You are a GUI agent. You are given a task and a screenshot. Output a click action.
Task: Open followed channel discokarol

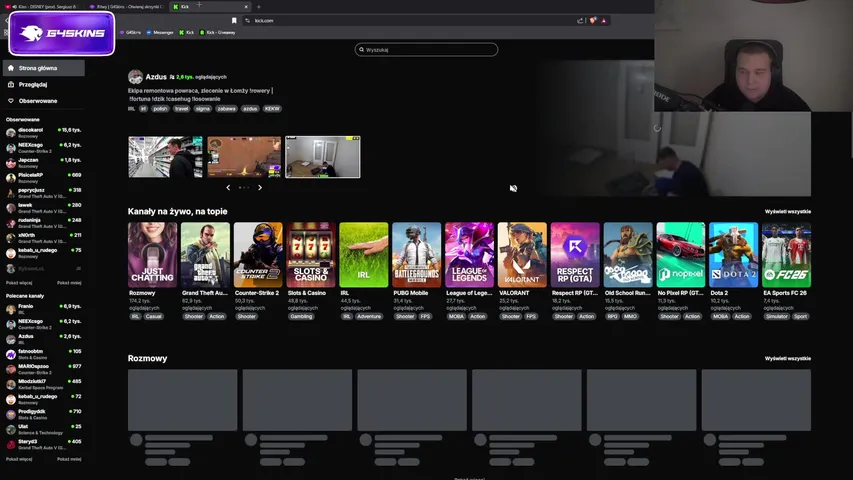44,133
